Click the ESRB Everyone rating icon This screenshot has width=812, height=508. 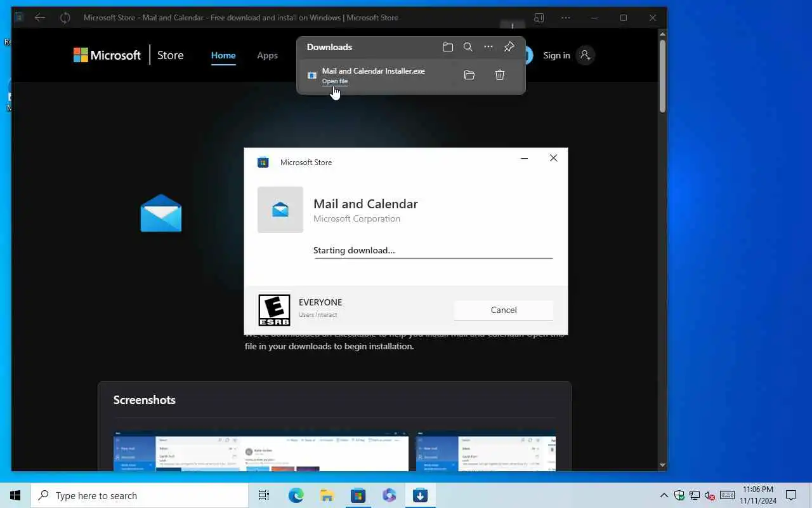pyautogui.click(x=275, y=310)
